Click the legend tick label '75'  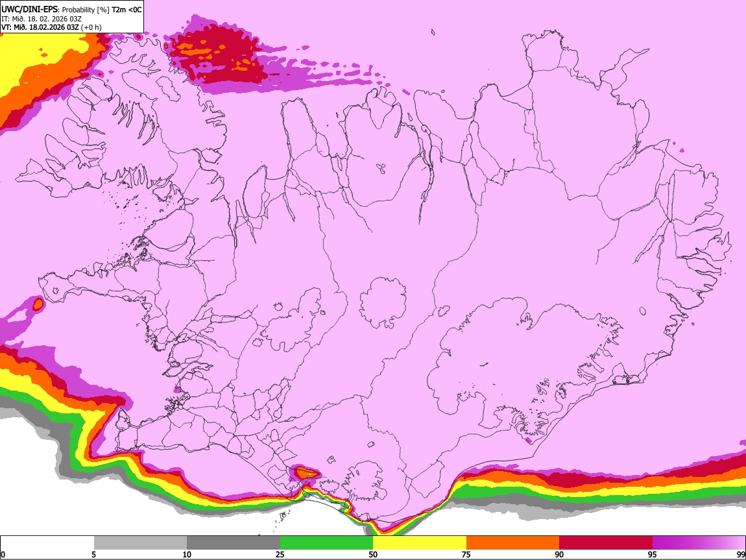click(x=466, y=555)
